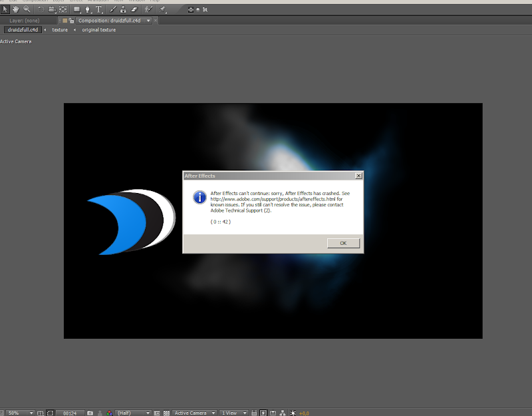This screenshot has width=532, height=416.
Task: Open the Composition: druidzfull.c4d dropdown
Action: (x=148, y=21)
